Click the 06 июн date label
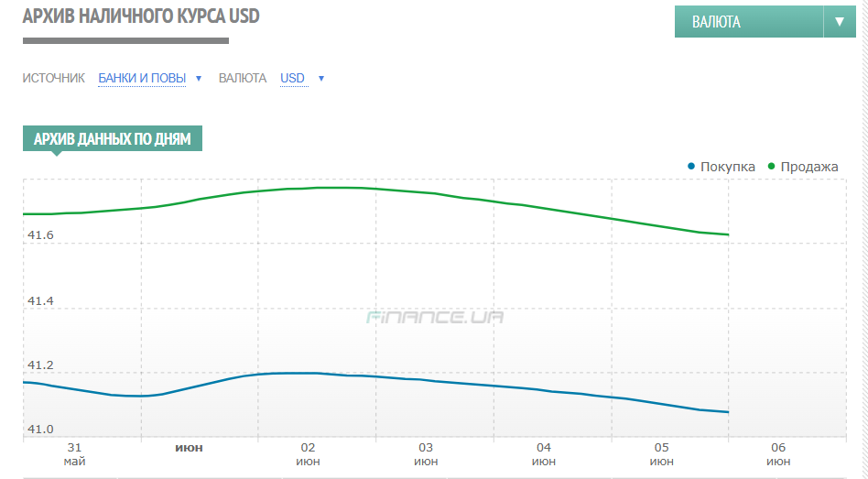This screenshot has height=479, width=868. pos(778,453)
